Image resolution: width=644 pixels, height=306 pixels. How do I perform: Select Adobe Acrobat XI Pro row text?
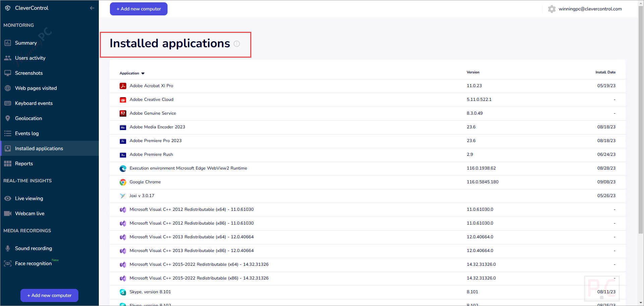[151, 86]
